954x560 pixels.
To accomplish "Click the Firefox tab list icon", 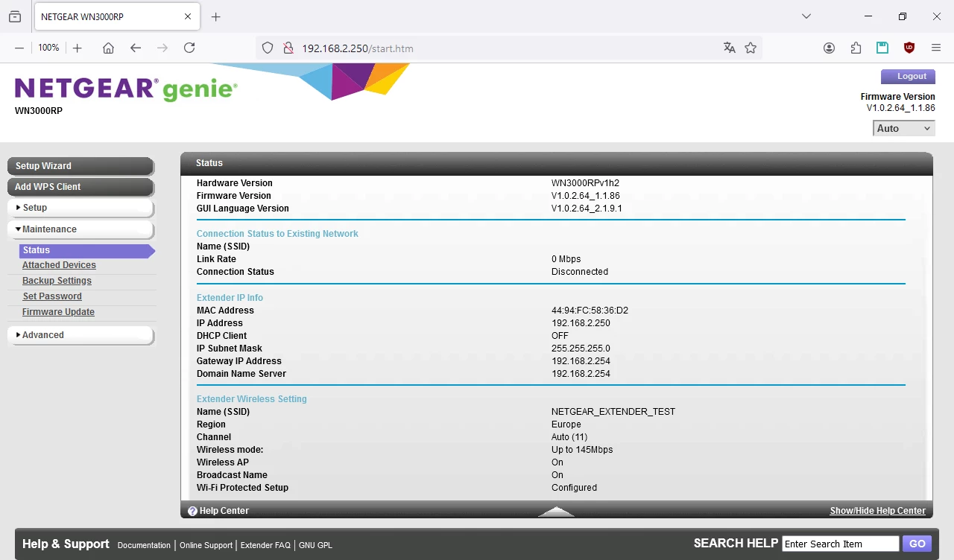I will 15,16.
